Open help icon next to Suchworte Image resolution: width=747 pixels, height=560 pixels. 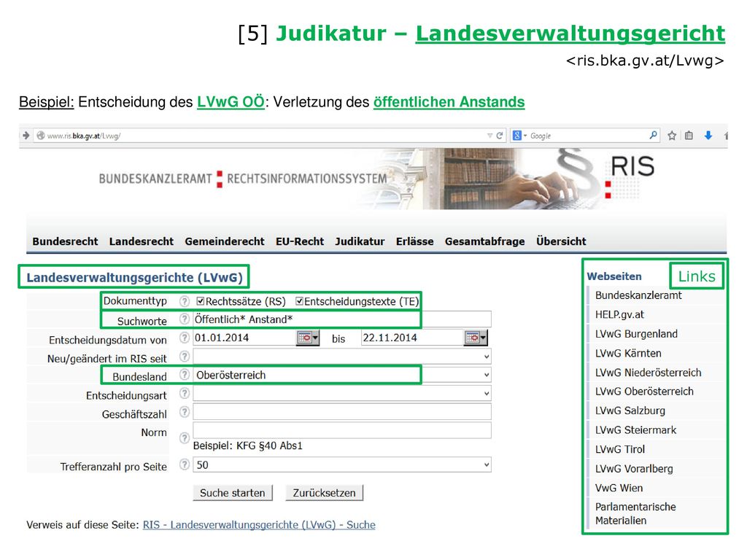(x=185, y=319)
